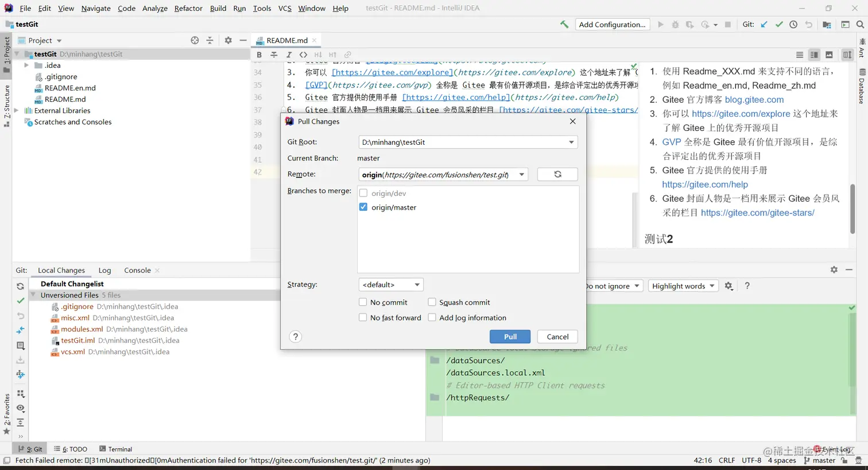Screen dimensions: 868x470
Task: Open diff settings gear next to Highlight words
Action: tap(728, 286)
